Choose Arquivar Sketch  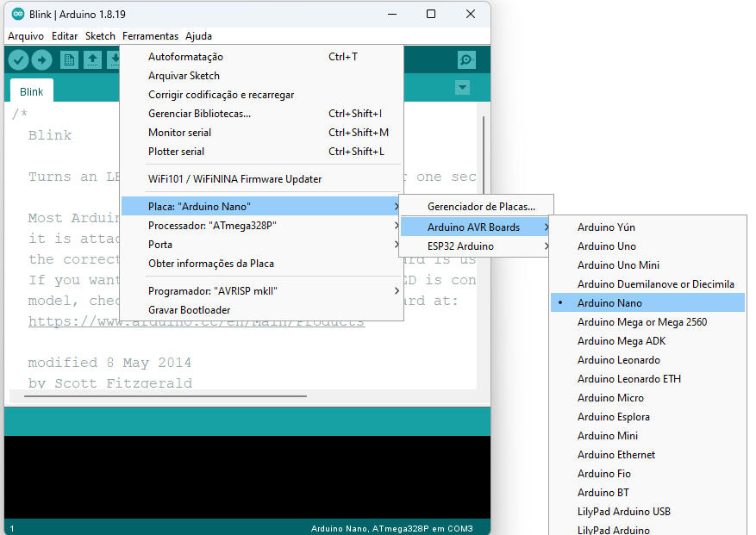262,76
